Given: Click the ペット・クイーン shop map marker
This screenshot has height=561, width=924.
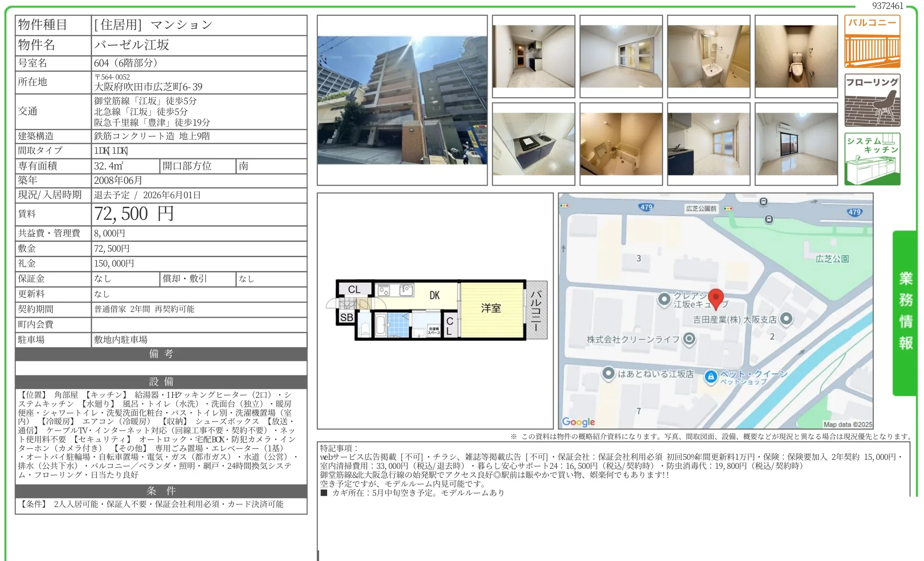Looking at the screenshot, I should click(x=711, y=376).
